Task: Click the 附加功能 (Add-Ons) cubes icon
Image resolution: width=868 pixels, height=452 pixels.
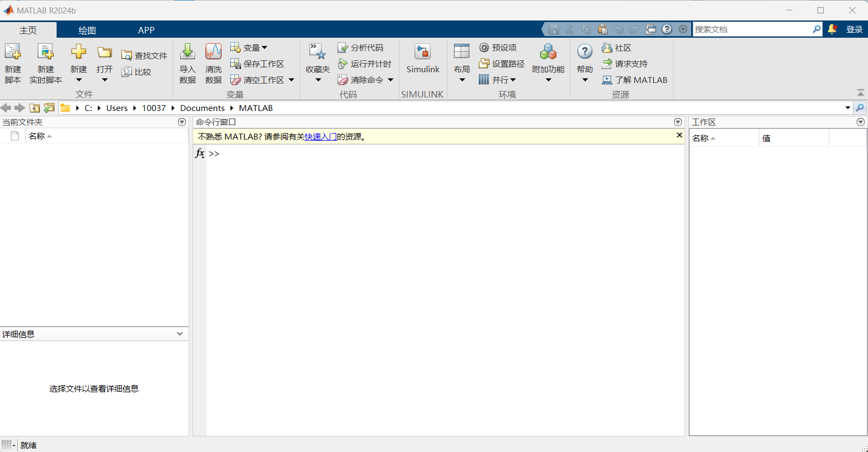Action: pos(548,52)
